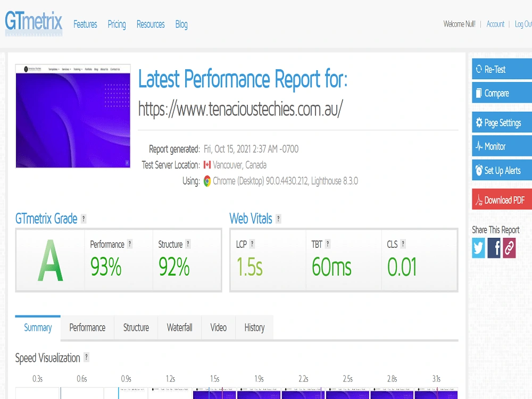Click the PDF icon on Download PDF
The height and width of the screenshot is (399, 532).
coord(479,200)
